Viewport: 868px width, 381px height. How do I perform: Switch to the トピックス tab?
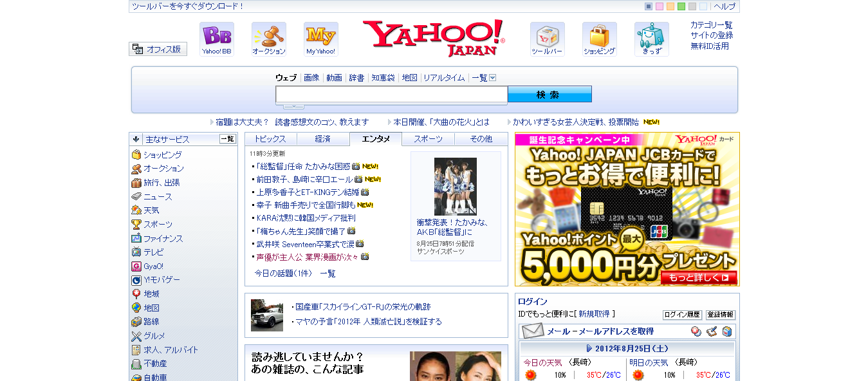click(270, 139)
